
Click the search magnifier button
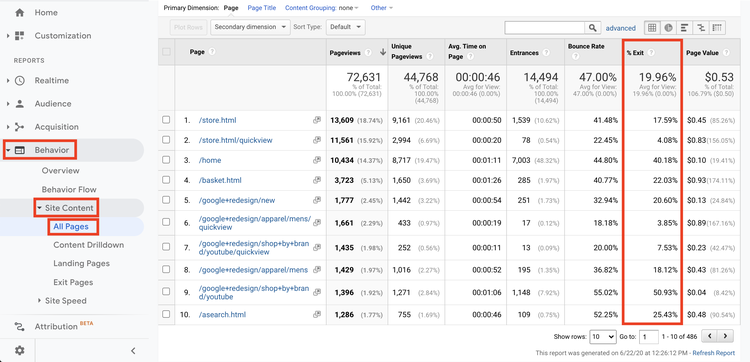(x=593, y=28)
